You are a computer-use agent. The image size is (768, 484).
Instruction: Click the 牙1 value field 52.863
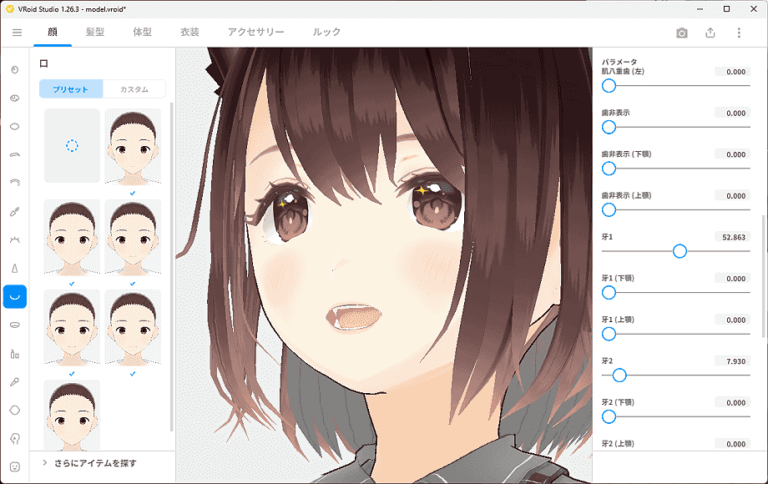tap(732, 237)
